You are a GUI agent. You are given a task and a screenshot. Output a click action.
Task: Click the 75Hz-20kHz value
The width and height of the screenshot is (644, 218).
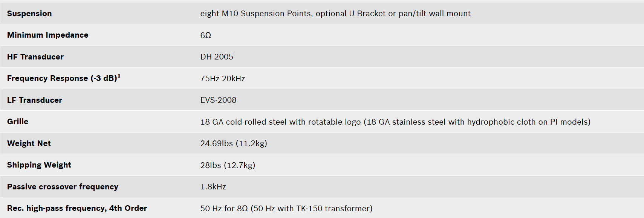223,79
